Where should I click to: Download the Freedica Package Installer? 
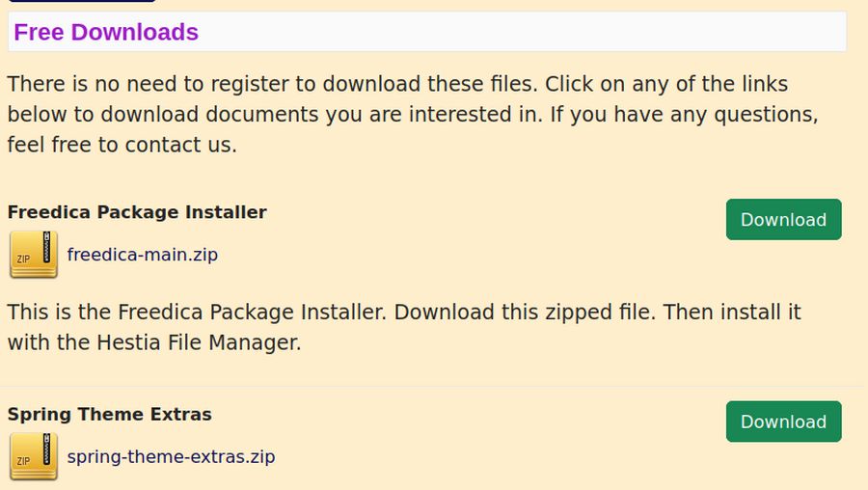[x=783, y=219]
